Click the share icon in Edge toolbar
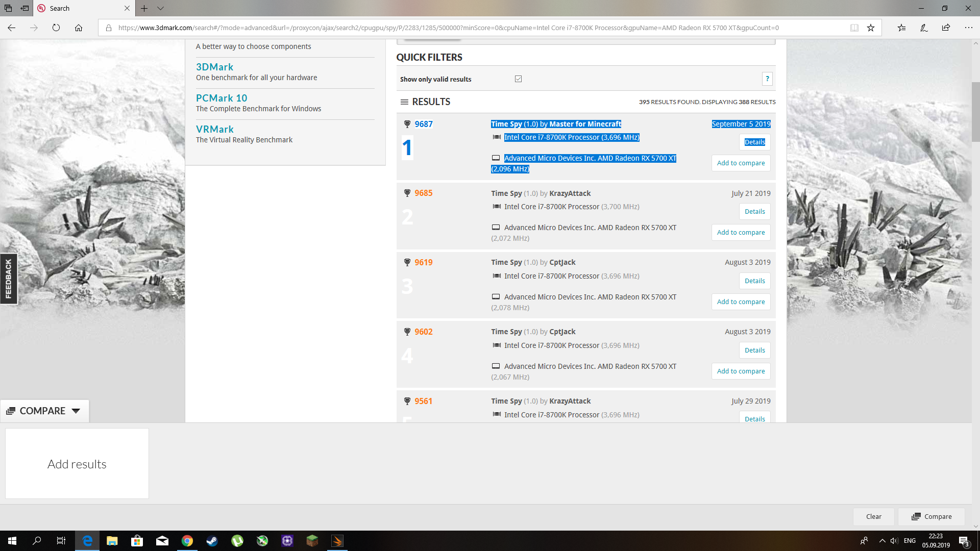Image resolution: width=980 pixels, height=551 pixels. point(946,28)
